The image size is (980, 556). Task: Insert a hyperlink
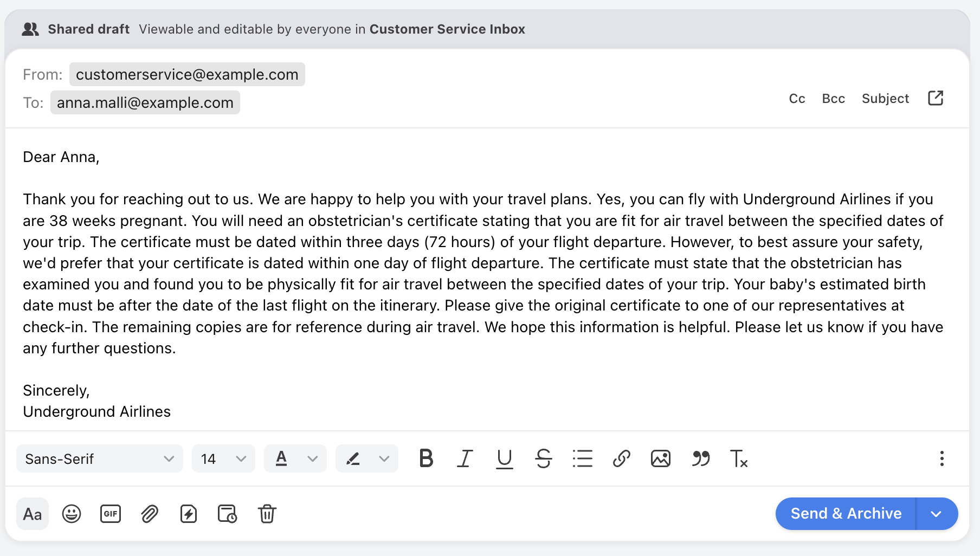621,458
